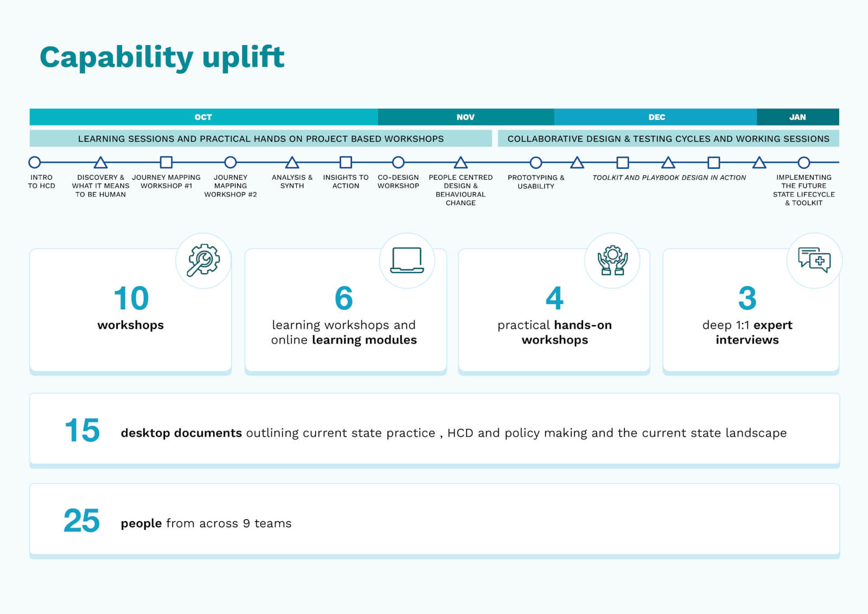This screenshot has height=614, width=868.
Task: Select Implementing the Future State circle marker
Action: click(x=804, y=162)
